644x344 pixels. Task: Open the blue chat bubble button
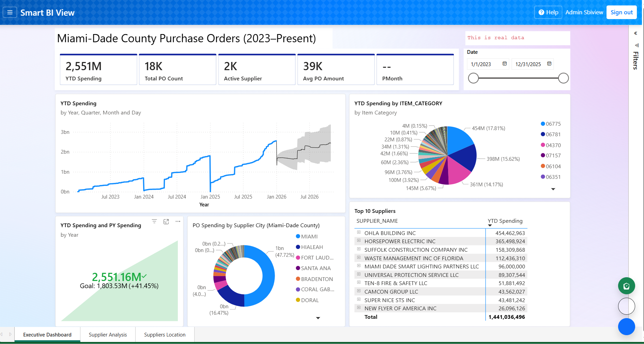pyautogui.click(x=626, y=327)
